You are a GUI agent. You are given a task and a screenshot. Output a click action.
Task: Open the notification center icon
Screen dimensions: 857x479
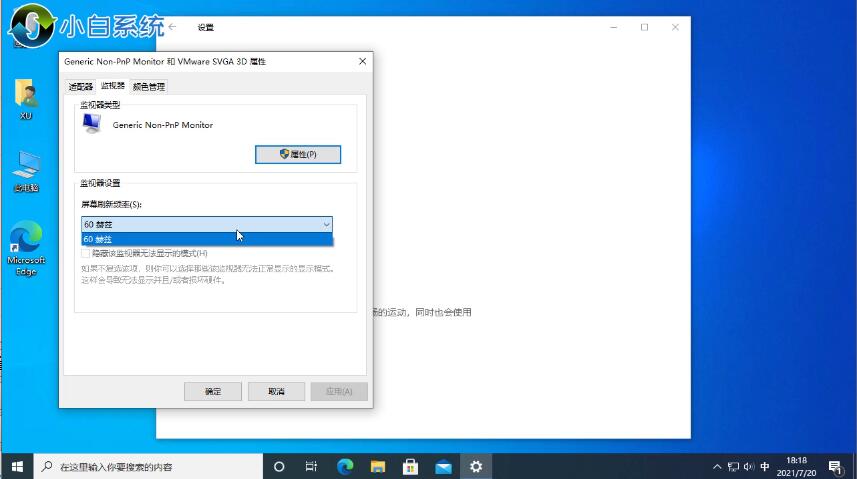(835, 466)
